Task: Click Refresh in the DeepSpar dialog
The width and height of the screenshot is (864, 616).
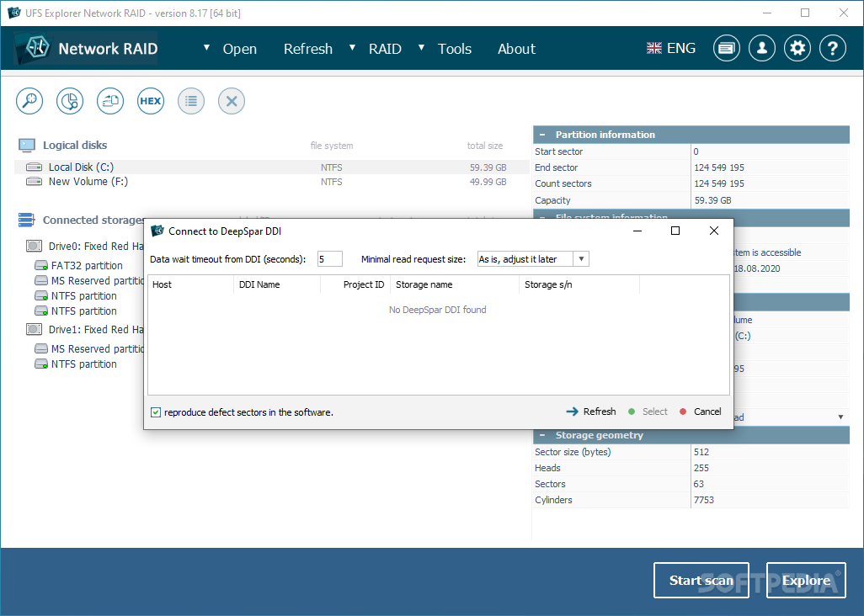Action: coord(591,412)
